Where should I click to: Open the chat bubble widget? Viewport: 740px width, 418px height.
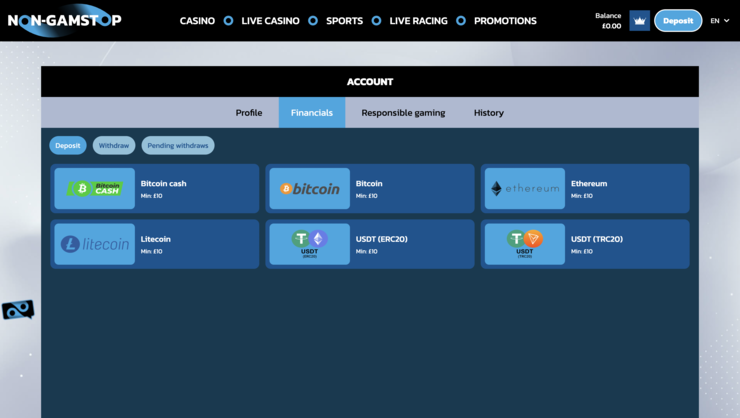[18, 310]
